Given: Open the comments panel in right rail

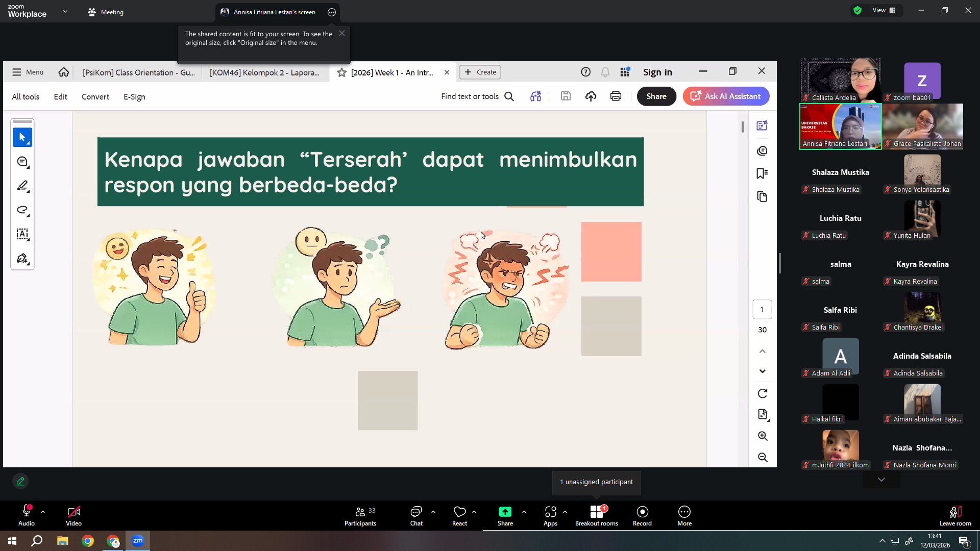Looking at the screenshot, I should click(x=763, y=151).
